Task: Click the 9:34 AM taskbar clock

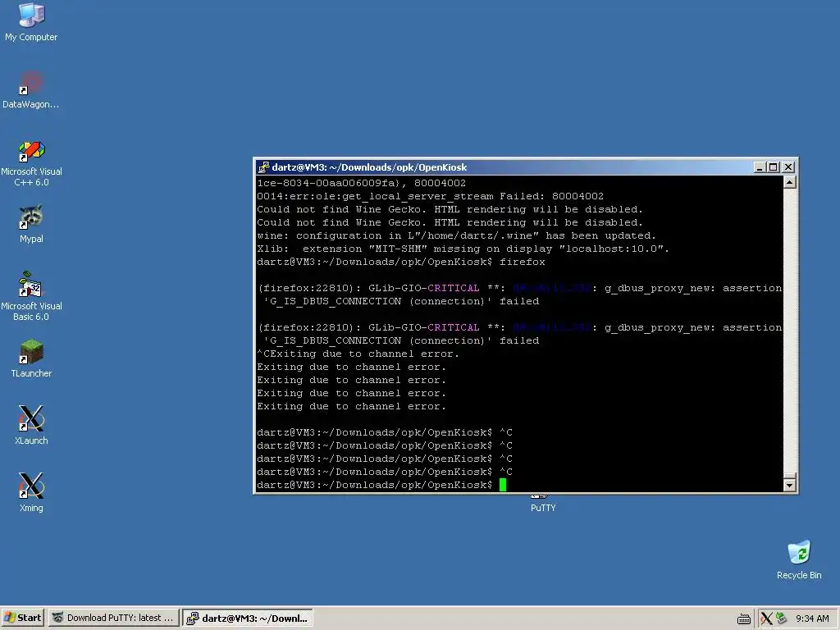Action: 812,619
